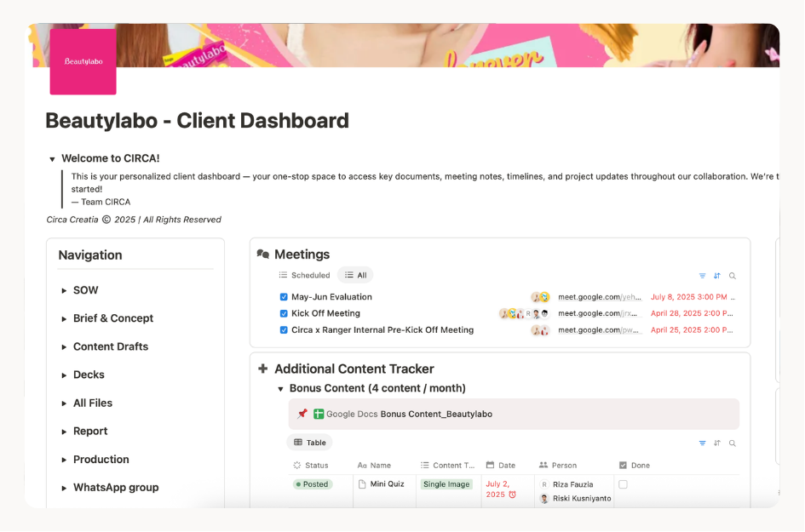Click the Status column header

[x=311, y=466]
